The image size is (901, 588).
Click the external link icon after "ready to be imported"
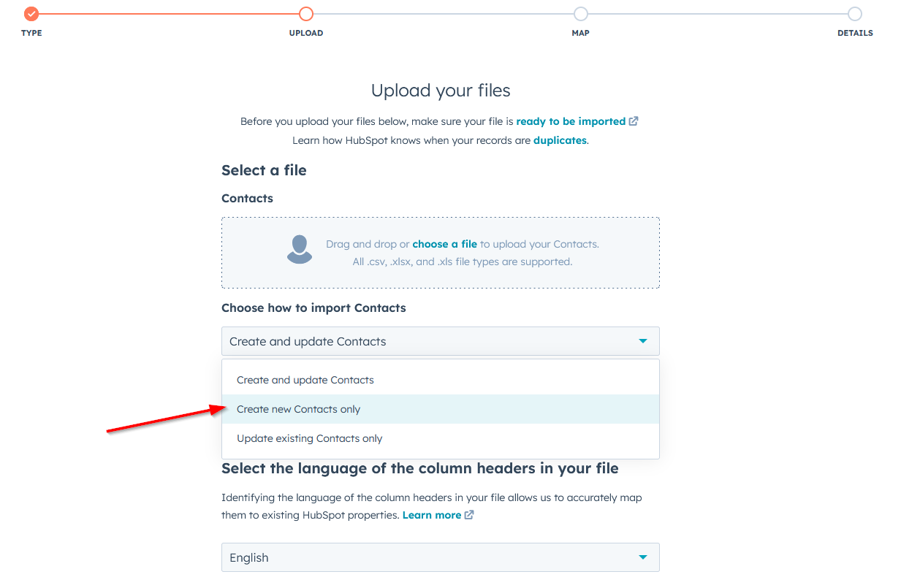pos(632,121)
